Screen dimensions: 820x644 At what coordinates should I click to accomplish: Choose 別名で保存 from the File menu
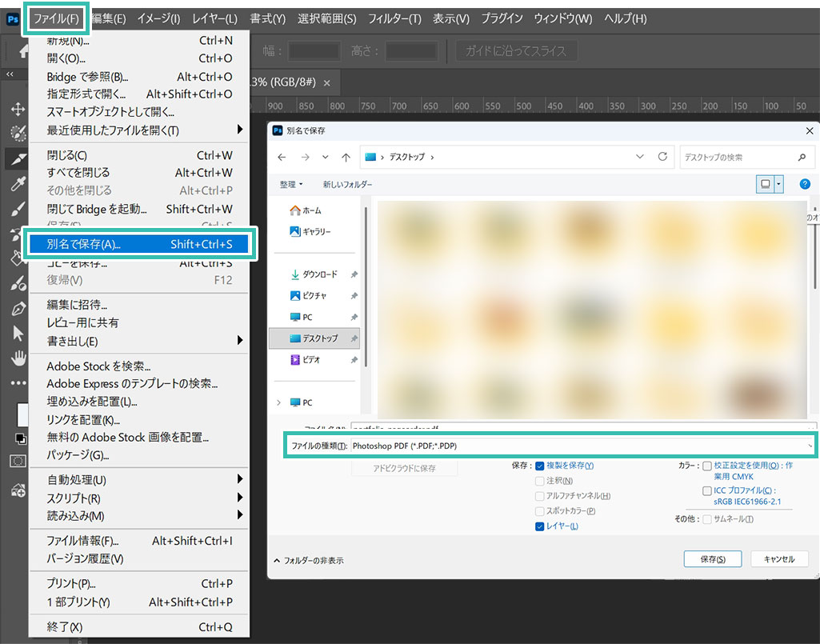140,244
